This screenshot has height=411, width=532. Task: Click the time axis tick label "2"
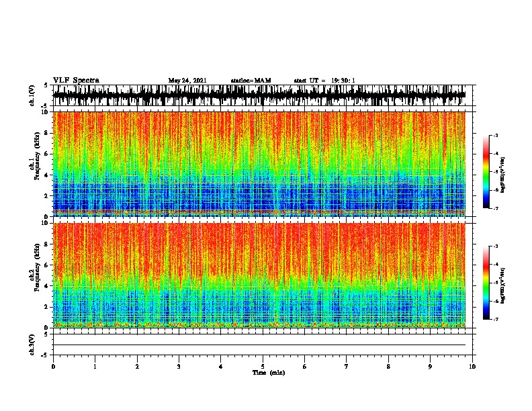click(137, 367)
